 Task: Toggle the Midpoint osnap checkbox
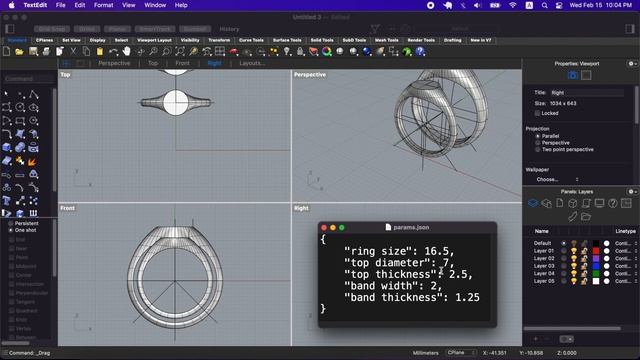pos(11,266)
